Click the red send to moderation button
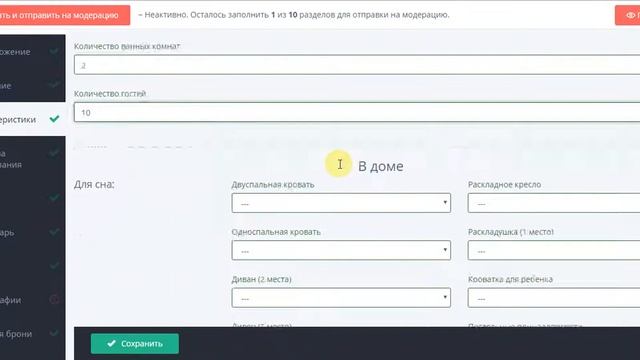Image resolution: width=640 pixels, height=360 pixels. click(64, 15)
